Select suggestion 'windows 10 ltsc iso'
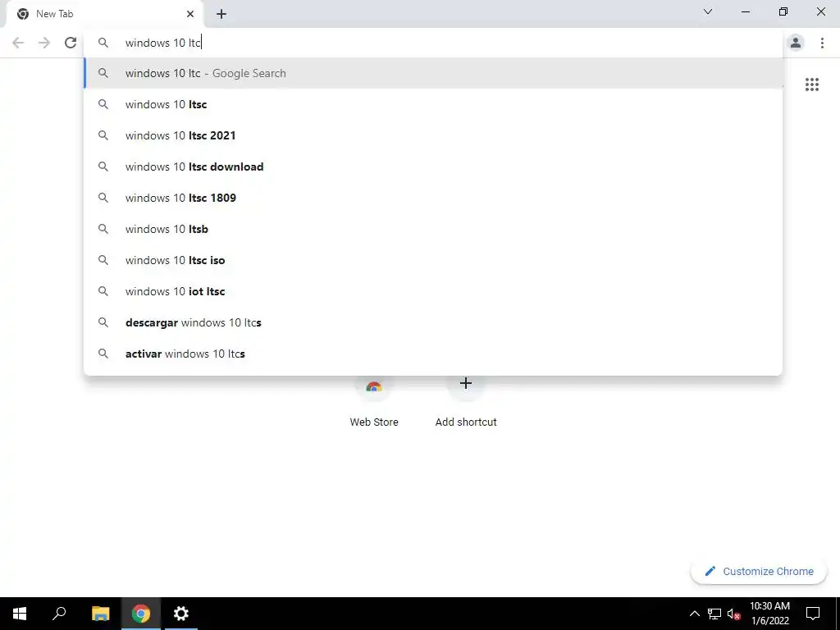840x630 pixels. pos(433,260)
